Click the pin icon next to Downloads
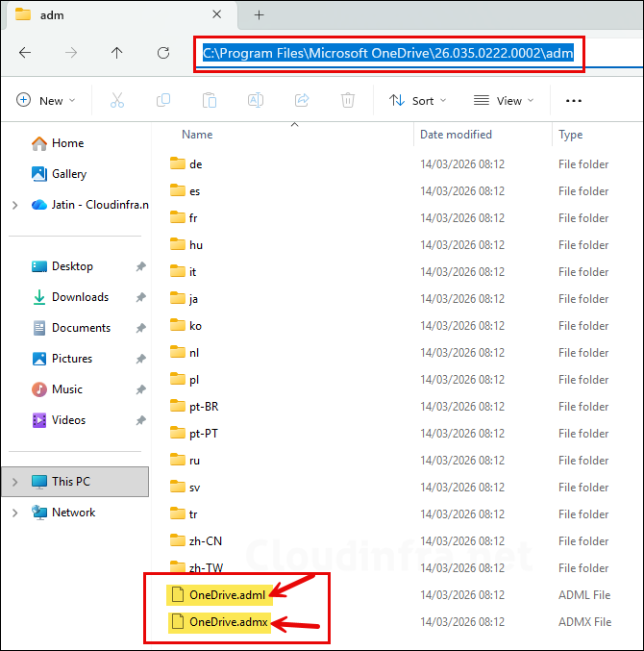Image resolution: width=644 pixels, height=651 pixels. [x=140, y=297]
